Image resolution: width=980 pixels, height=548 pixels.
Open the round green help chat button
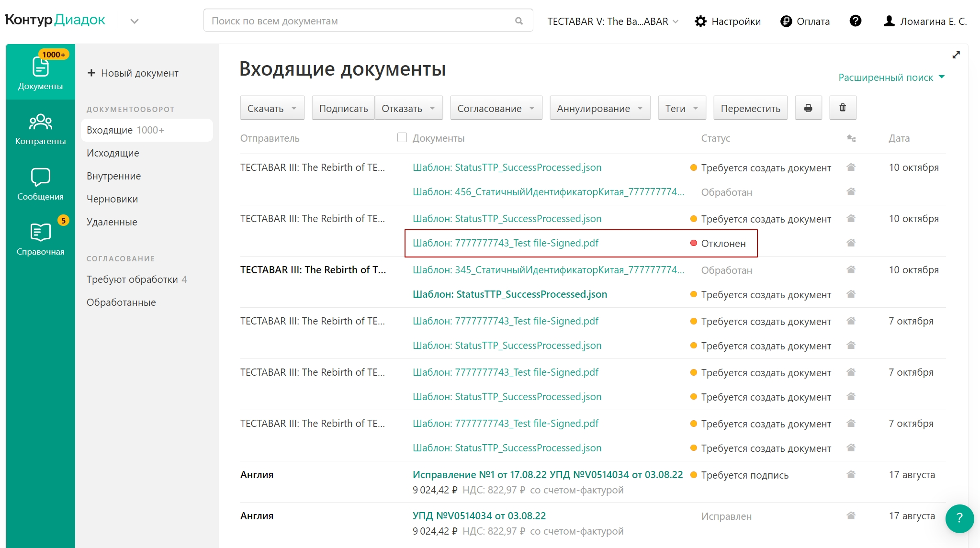coord(959,518)
